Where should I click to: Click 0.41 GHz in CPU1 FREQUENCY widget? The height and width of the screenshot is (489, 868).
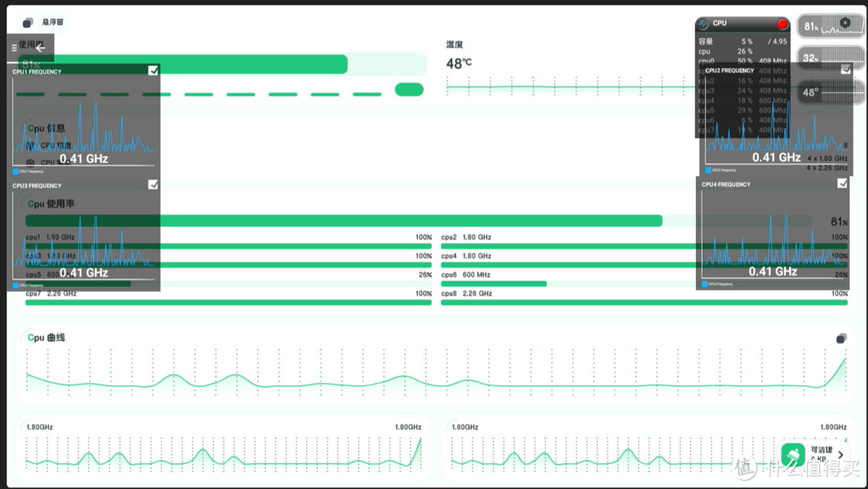click(x=84, y=159)
